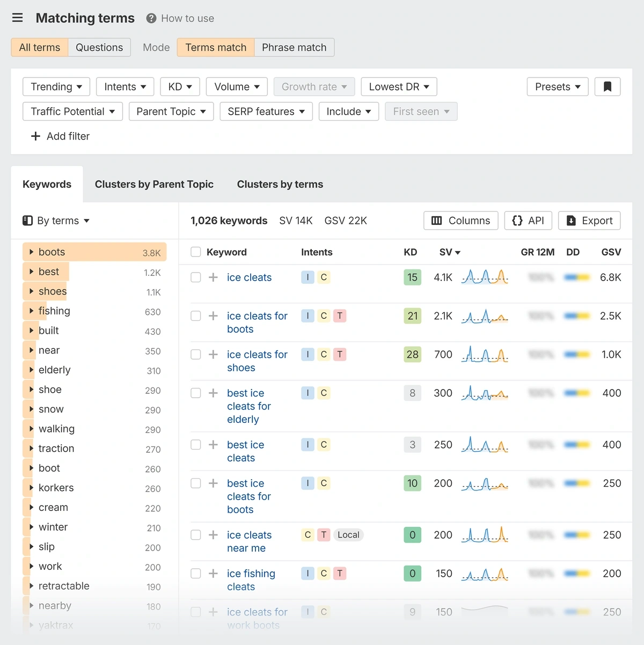The image size is (644, 645).
Task: Click the DD bar for ice cleats for boots
Action: pos(577,316)
